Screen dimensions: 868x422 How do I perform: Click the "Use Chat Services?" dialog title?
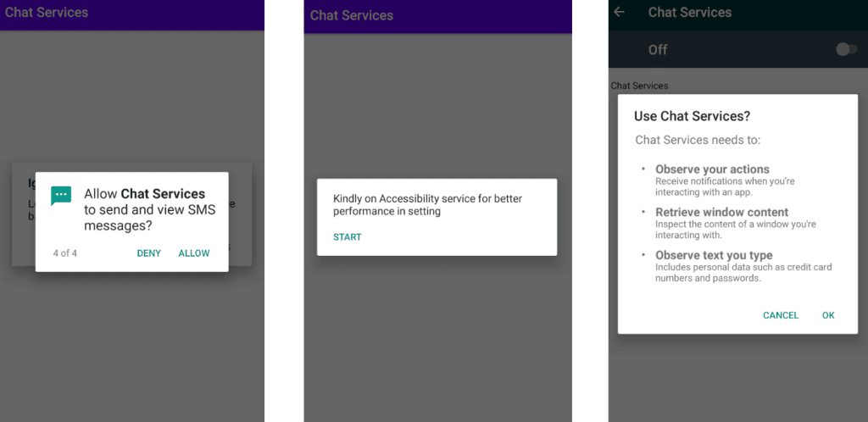click(x=692, y=116)
